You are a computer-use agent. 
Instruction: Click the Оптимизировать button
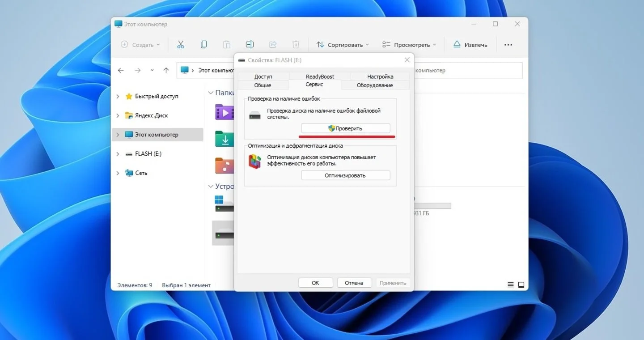click(346, 175)
